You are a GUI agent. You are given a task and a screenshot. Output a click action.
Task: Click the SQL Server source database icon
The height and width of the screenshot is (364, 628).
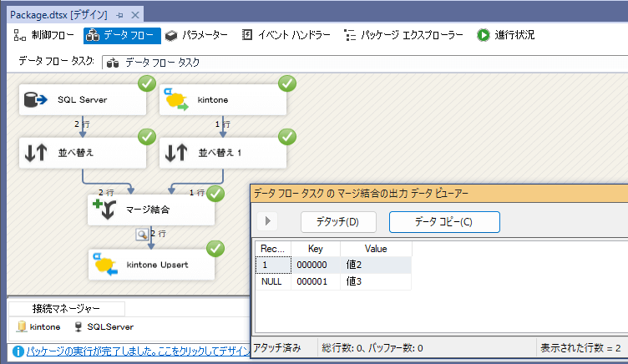[35, 99]
